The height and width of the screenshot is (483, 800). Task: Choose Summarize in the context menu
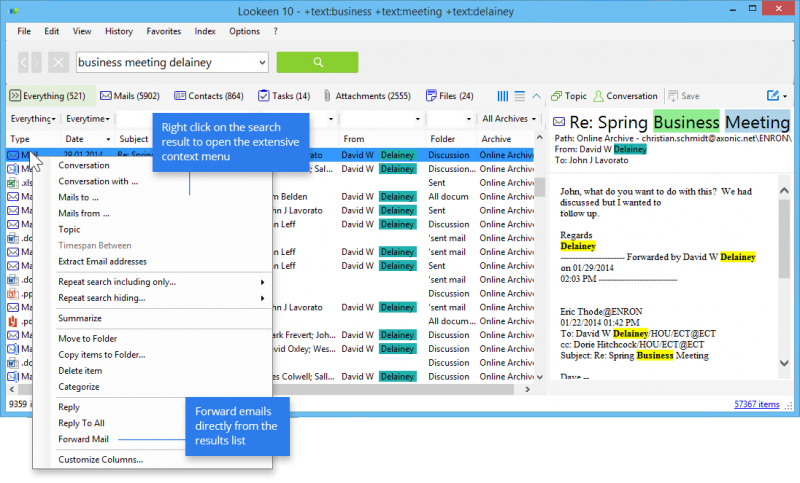80,318
